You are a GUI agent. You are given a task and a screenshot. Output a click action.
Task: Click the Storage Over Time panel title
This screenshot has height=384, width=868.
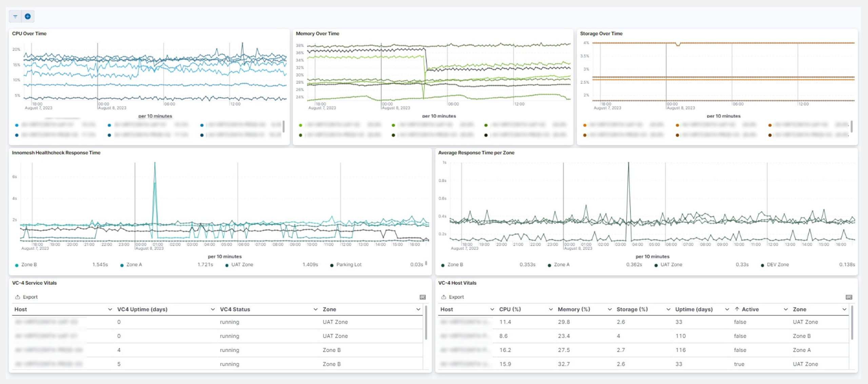click(601, 34)
